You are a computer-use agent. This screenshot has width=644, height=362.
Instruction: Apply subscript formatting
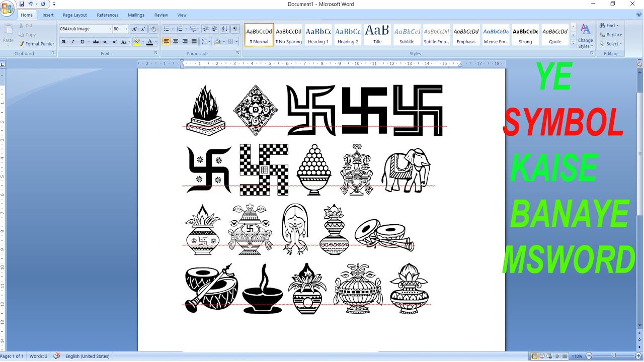pos(105,42)
